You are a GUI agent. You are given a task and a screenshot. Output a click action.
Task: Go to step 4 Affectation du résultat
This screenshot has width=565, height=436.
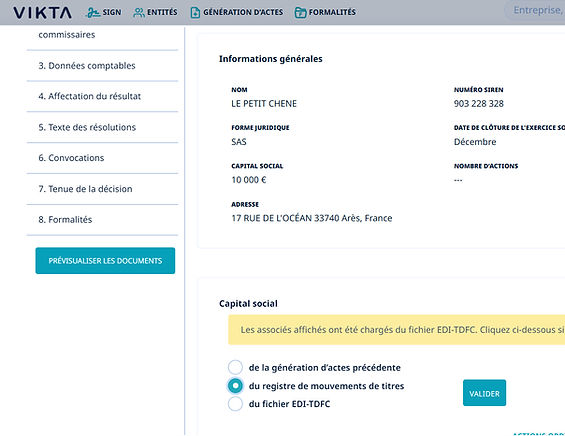(102, 96)
